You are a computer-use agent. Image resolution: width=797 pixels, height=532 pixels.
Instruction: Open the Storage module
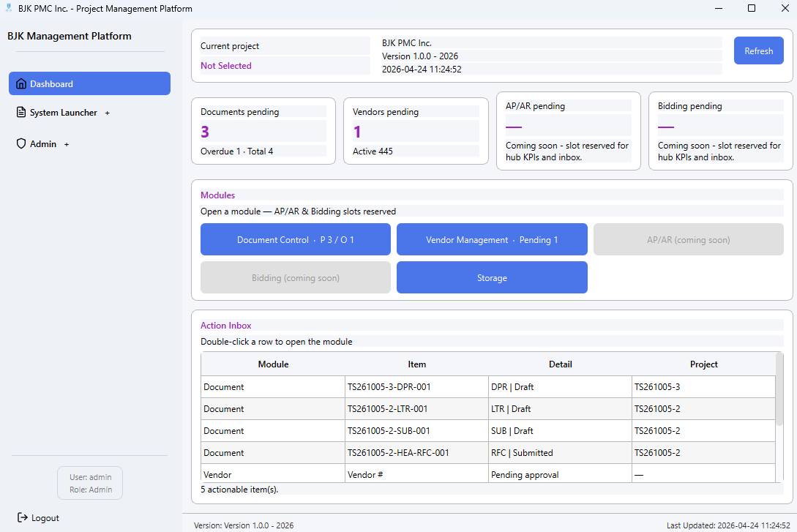point(492,277)
